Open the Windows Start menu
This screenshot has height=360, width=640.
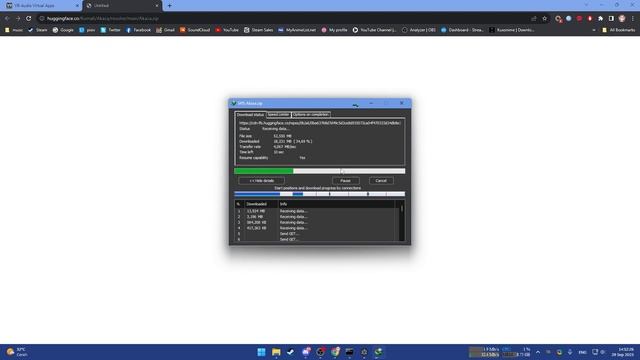pos(261,352)
